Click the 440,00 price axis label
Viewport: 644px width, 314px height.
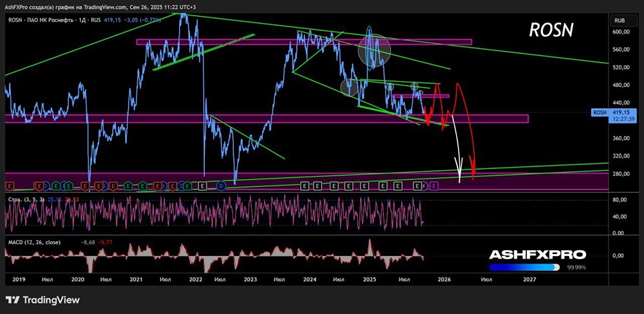pyautogui.click(x=620, y=103)
